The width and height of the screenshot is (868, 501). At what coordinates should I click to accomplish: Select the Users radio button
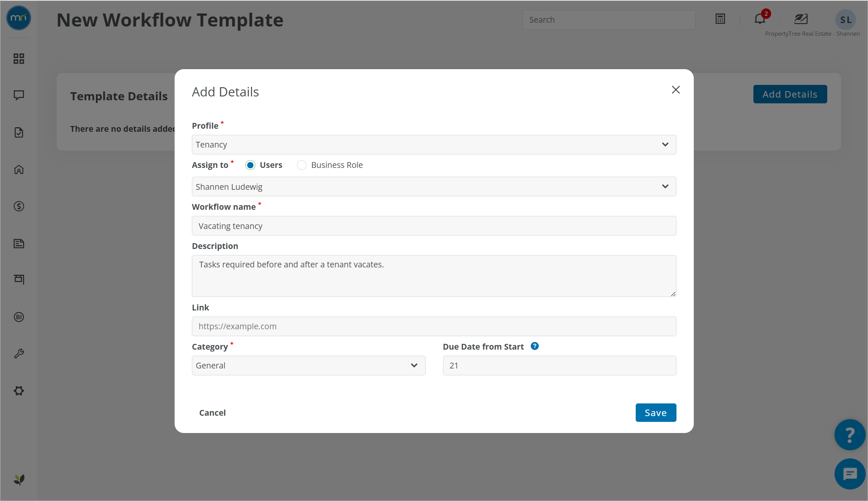(x=250, y=165)
